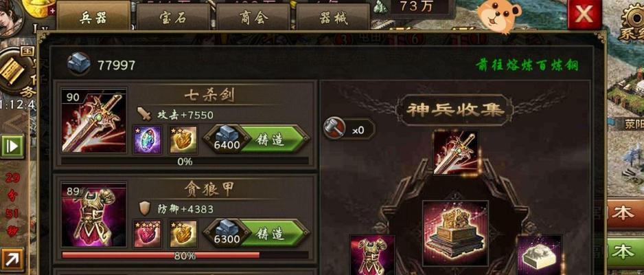Switch to the 商会 tab
Screen dimensions: 644x275
253,18
